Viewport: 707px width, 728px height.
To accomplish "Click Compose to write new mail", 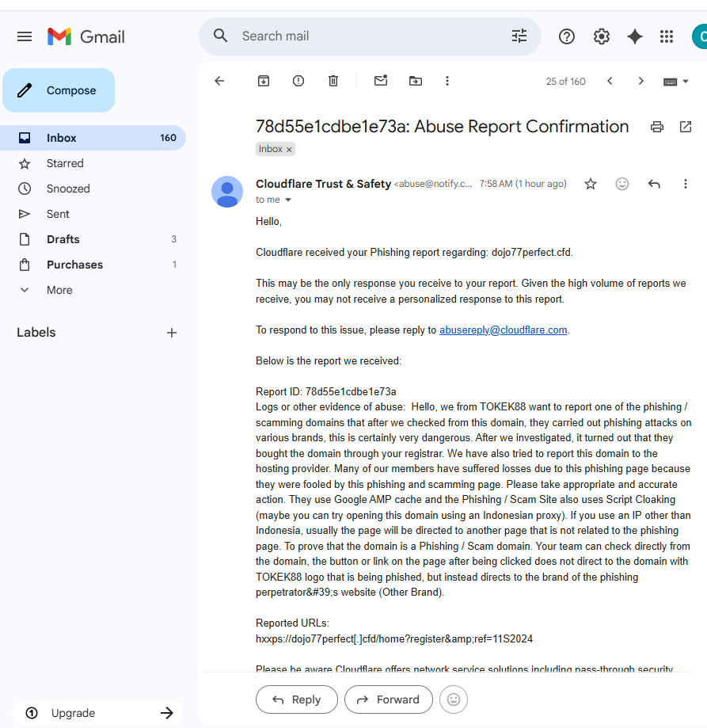I will pos(59,90).
